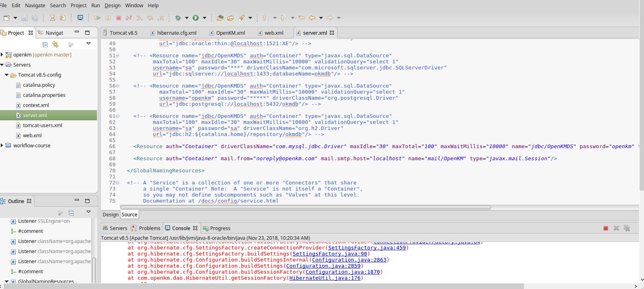
Task: Click the green Run button in toolbar
Action: (196, 18)
